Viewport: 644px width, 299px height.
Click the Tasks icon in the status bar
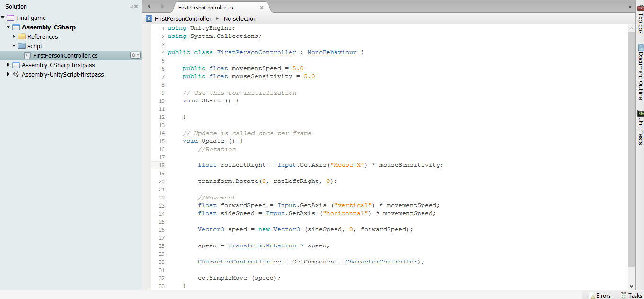click(x=624, y=295)
